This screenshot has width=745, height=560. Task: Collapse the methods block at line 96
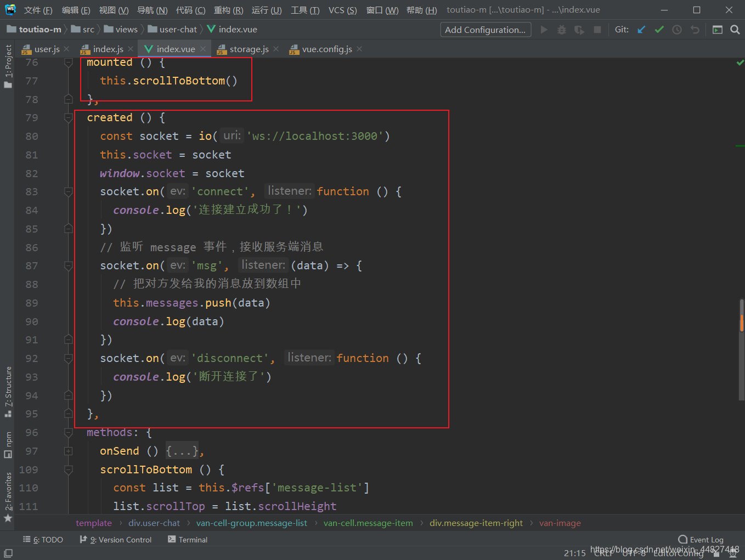[x=69, y=433]
